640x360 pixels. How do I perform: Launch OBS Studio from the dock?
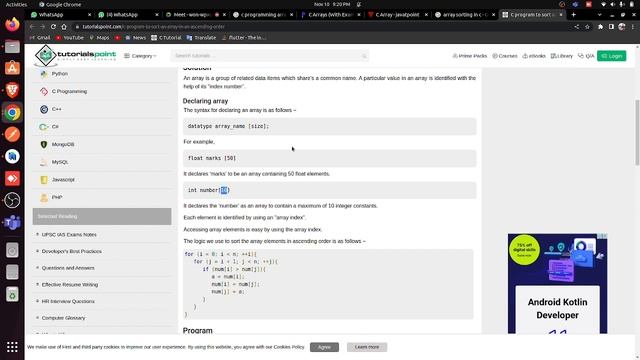(x=12, y=200)
